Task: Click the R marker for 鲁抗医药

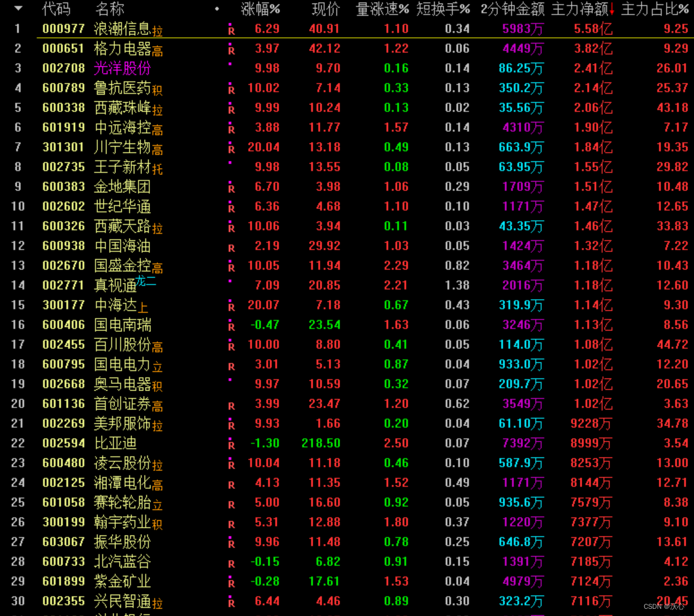Action: point(231,89)
